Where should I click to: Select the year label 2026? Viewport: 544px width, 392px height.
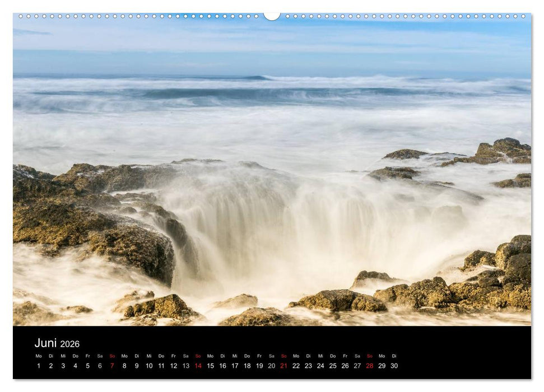click(x=71, y=344)
